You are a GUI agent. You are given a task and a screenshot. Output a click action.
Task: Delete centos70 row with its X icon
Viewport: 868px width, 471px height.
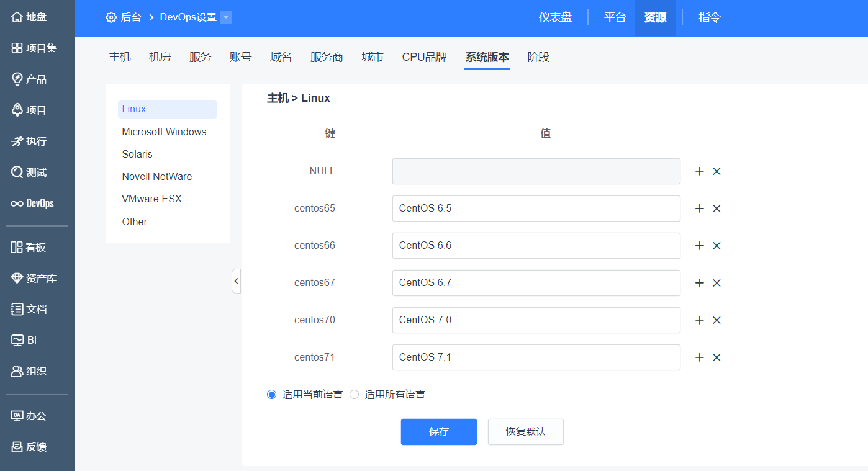[x=717, y=320]
